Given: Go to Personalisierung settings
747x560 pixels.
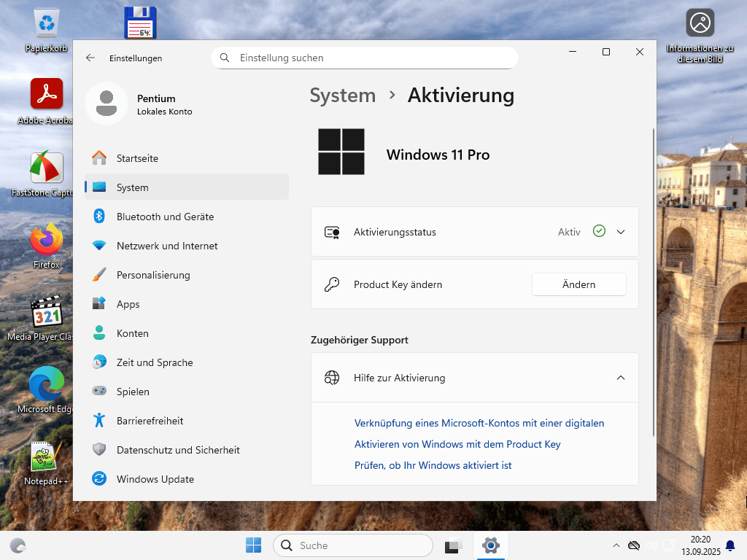Looking at the screenshot, I should pyautogui.click(x=187, y=275).
